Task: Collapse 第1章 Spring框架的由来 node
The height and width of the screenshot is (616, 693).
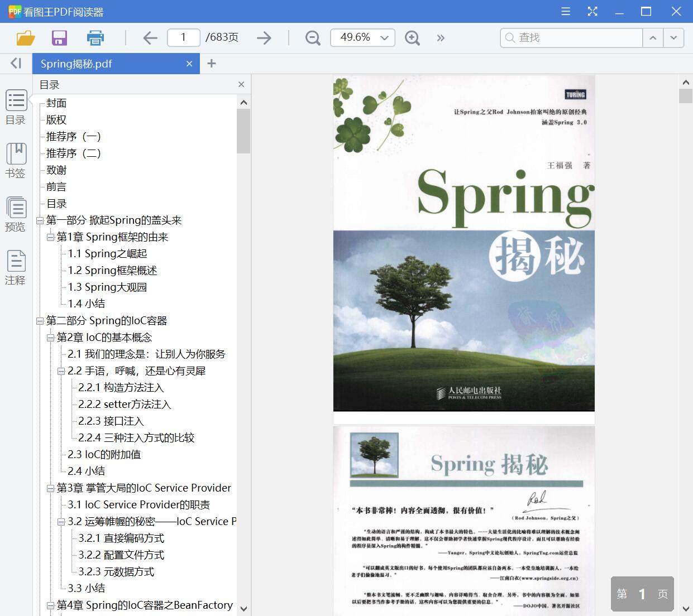Action: click(x=50, y=237)
